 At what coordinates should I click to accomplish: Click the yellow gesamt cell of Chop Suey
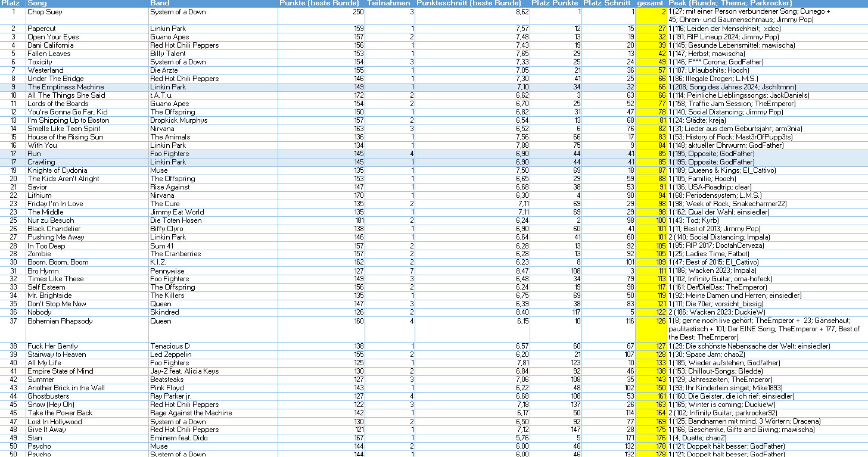tap(651, 16)
